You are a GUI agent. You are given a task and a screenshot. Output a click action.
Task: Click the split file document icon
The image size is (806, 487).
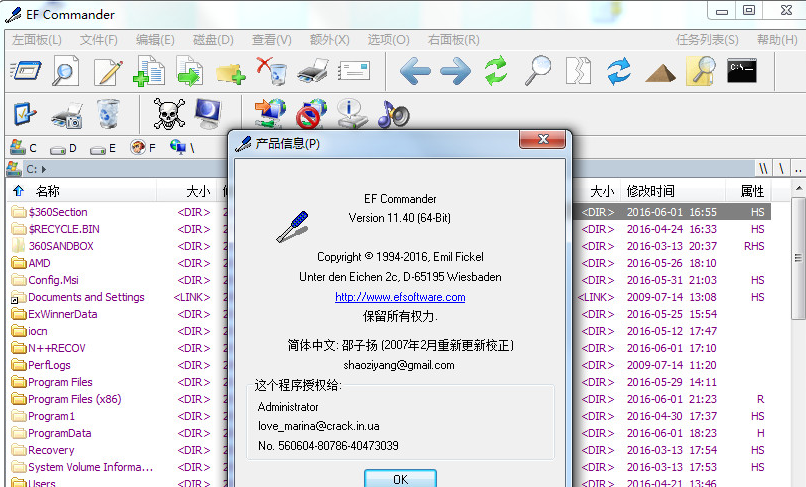578,71
